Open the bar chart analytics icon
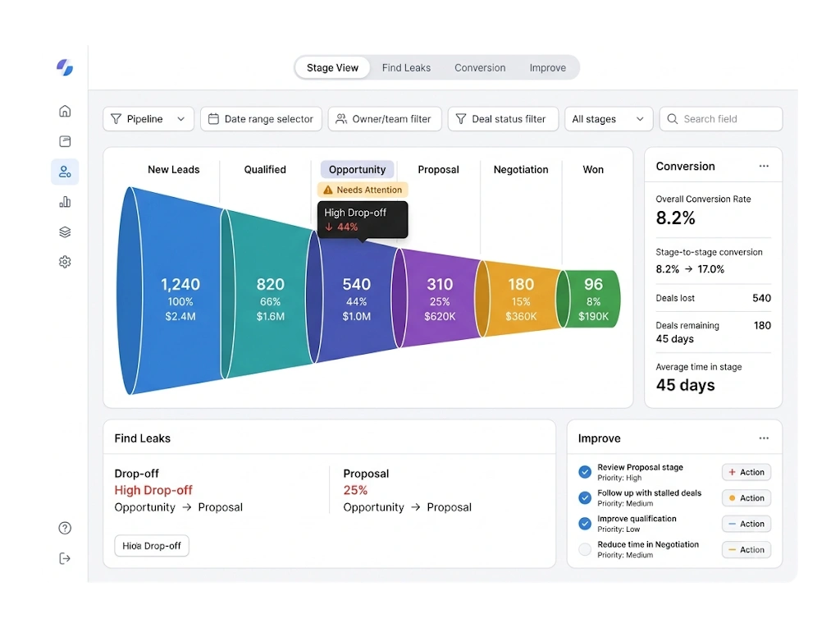 click(65, 202)
